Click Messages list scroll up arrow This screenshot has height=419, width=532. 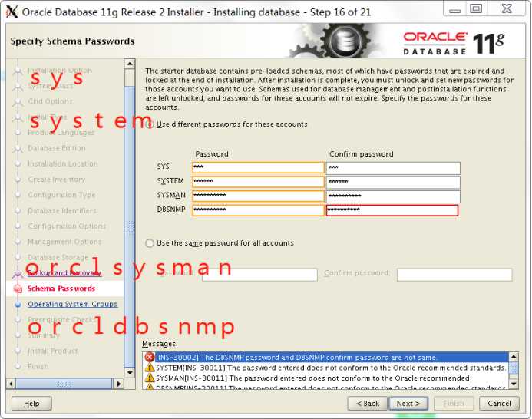pos(514,357)
